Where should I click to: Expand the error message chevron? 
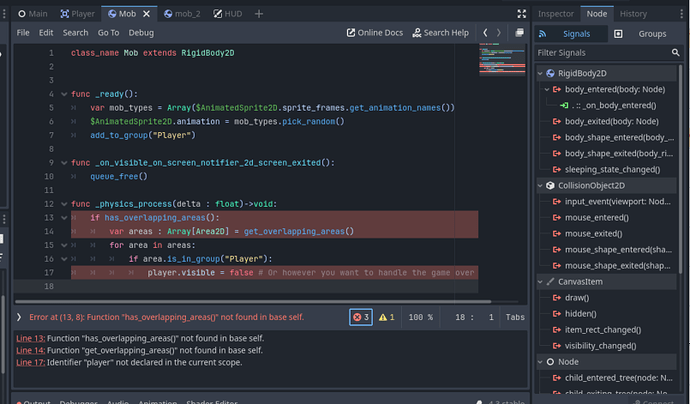(x=19, y=317)
